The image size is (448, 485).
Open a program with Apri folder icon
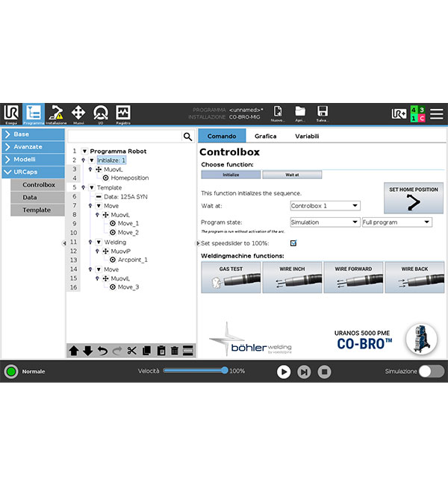(x=299, y=114)
